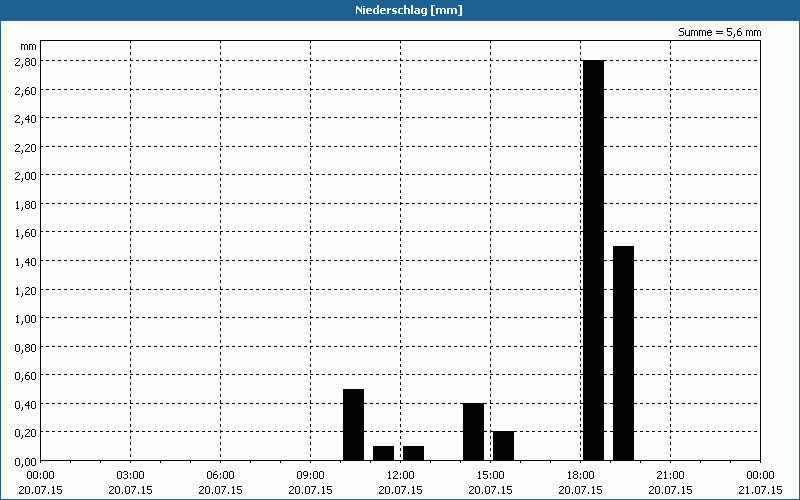Screen dimensions: 800x500
Task: Select the 'Summe = 5,6 mm' total label
Action: pyautogui.click(x=719, y=32)
